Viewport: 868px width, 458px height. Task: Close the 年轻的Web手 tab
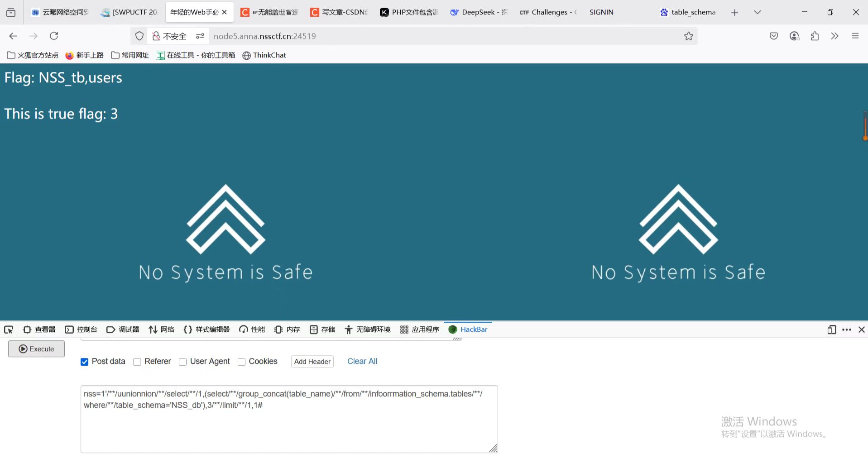(225, 12)
